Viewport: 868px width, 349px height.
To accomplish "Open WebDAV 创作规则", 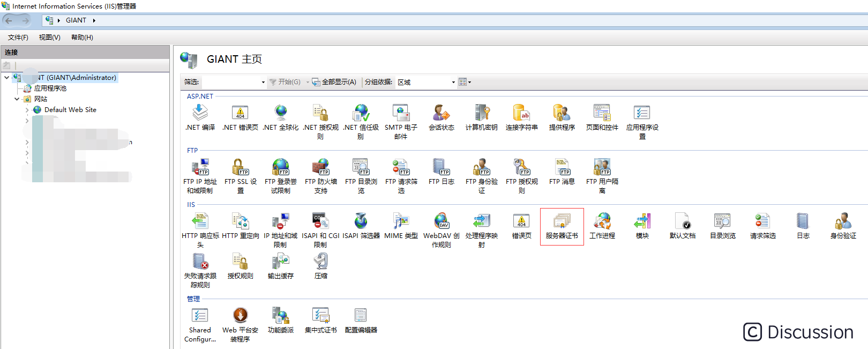I will click(x=441, y=230).
